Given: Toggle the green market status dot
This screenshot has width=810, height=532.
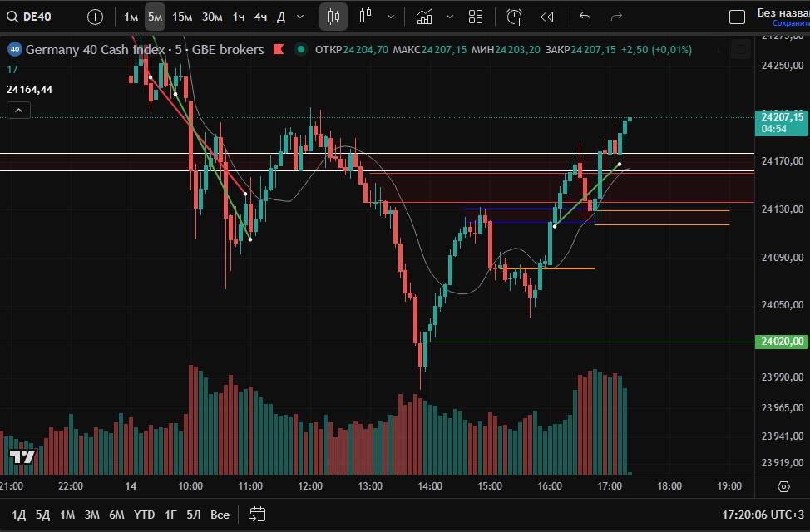Looking at the screenshot, I should coord(300,49).
